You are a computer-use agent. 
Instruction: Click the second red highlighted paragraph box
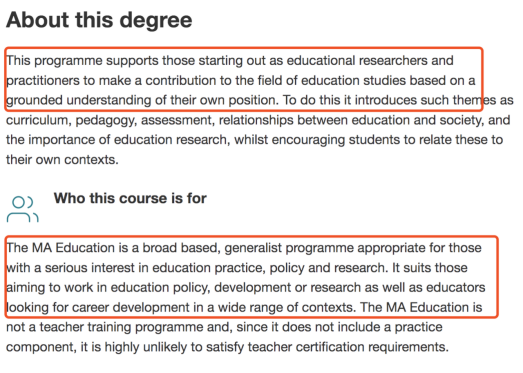pyautogui.click(x=251, y=277)
